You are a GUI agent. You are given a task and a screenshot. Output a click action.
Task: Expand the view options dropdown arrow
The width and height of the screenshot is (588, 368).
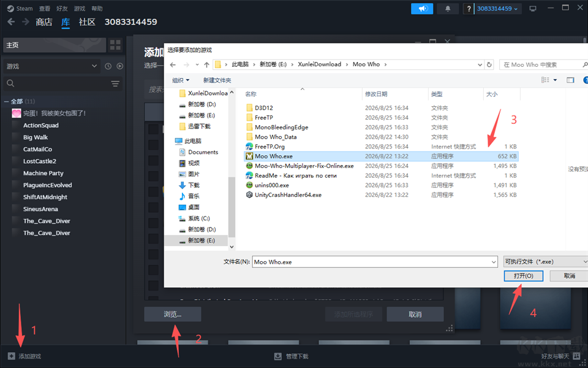556,80
